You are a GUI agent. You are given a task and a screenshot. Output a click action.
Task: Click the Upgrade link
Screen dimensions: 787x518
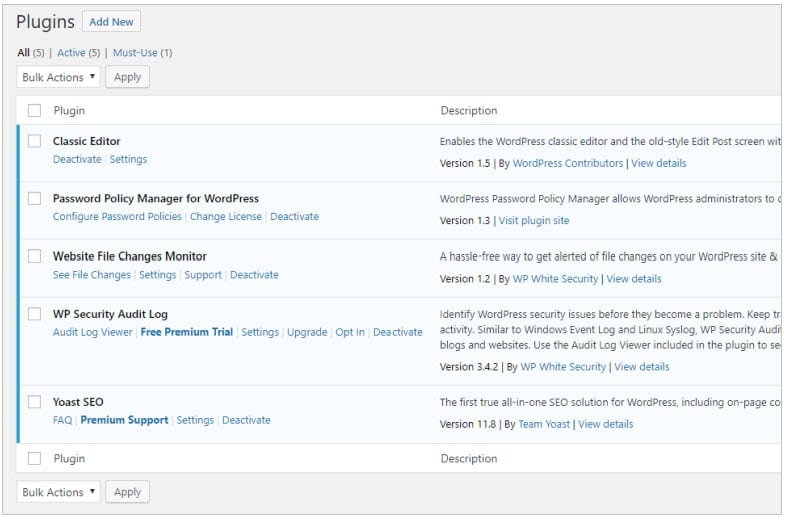tap(307, 332)
